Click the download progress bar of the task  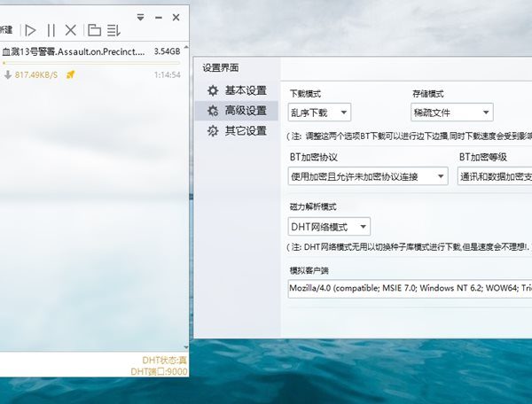(89, 63)
